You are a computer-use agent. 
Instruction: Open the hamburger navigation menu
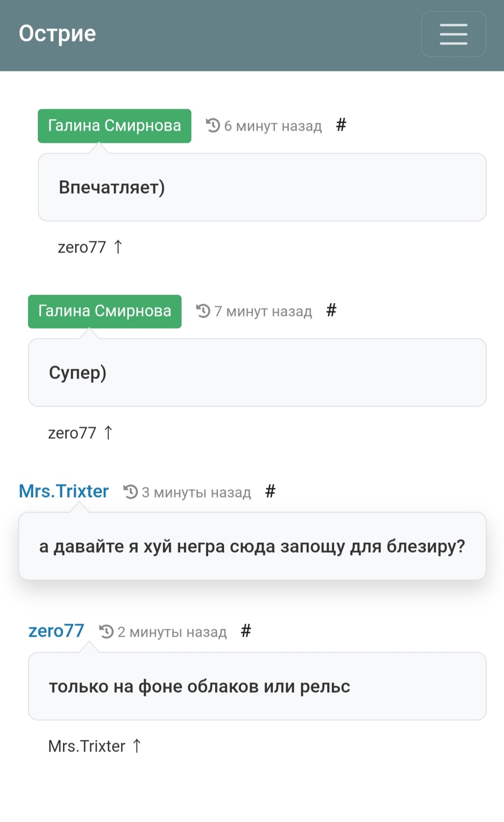point(454,34)
